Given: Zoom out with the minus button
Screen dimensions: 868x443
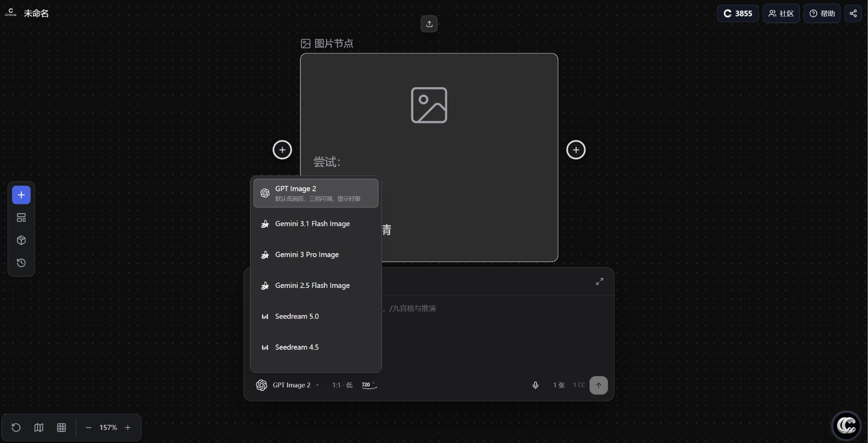Looking at the screenshot, I should [x=89, y=427].
